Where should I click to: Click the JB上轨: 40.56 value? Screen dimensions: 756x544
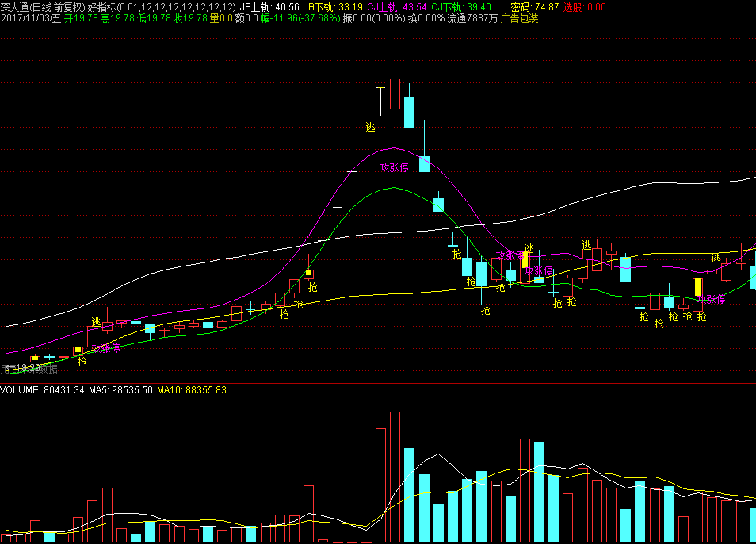[x=269, y=7]
